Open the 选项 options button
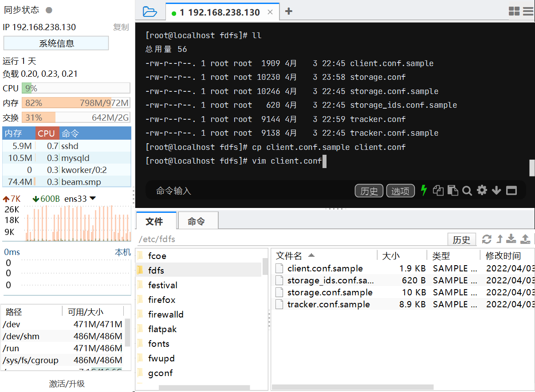The width and height of the screenshot is (535, 392). tap(401, 191)
